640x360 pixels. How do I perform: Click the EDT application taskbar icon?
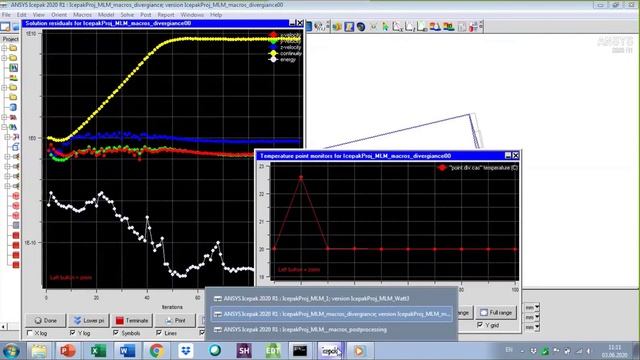tap(273, 351)
